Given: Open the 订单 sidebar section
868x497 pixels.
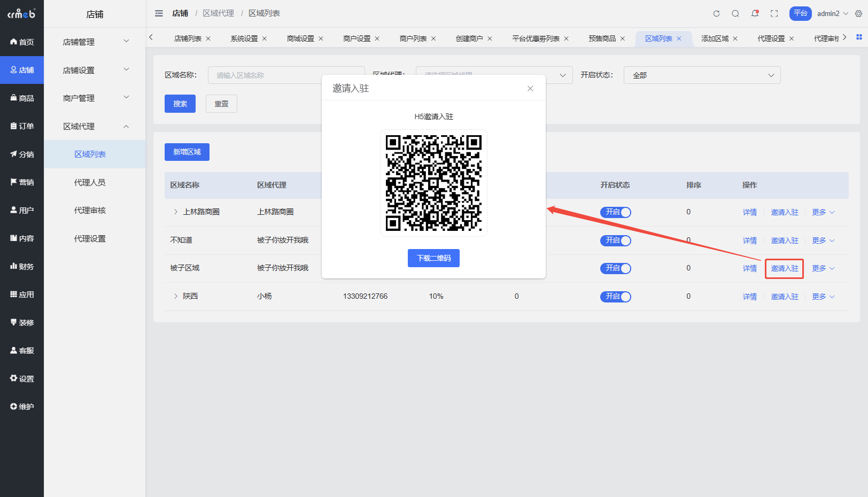Looking at the screenshot, I should coord(22,126).
